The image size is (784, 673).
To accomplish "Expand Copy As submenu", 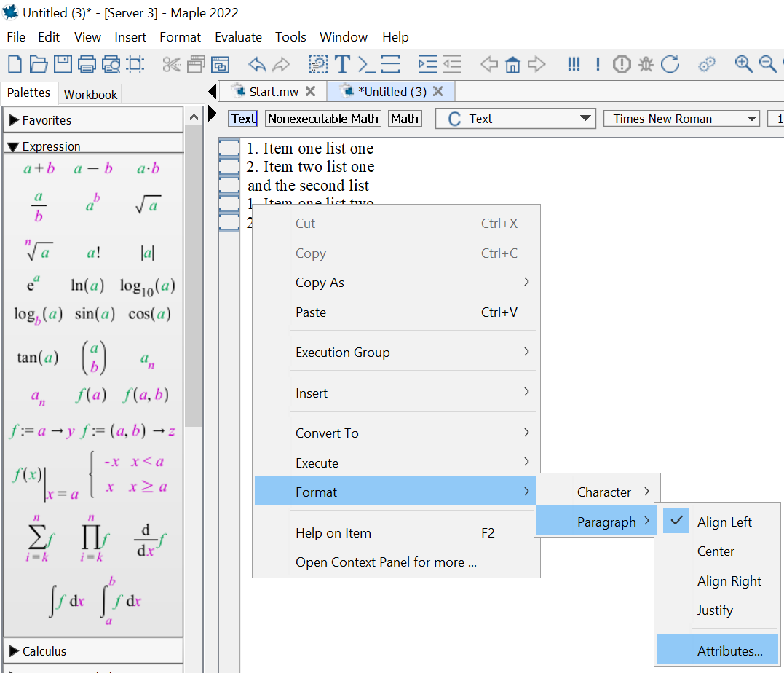I will tap(395, 282).
